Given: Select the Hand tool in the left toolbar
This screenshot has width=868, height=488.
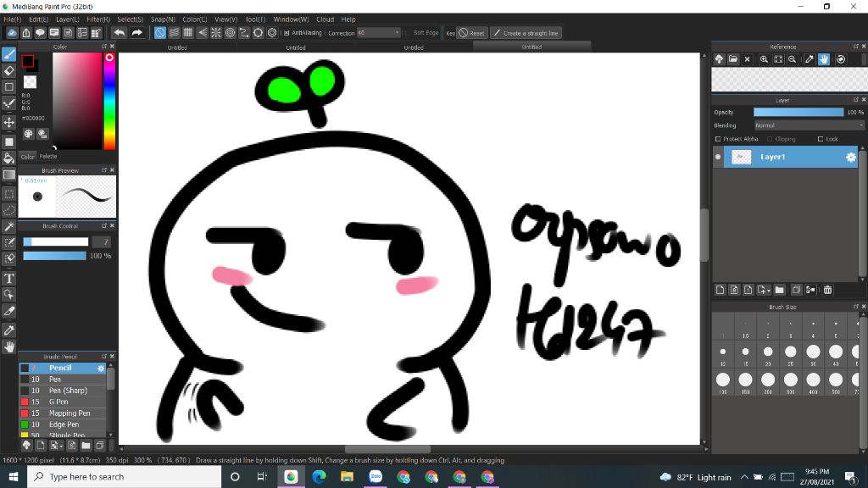Looking at the screenshot, I should 8,347.
